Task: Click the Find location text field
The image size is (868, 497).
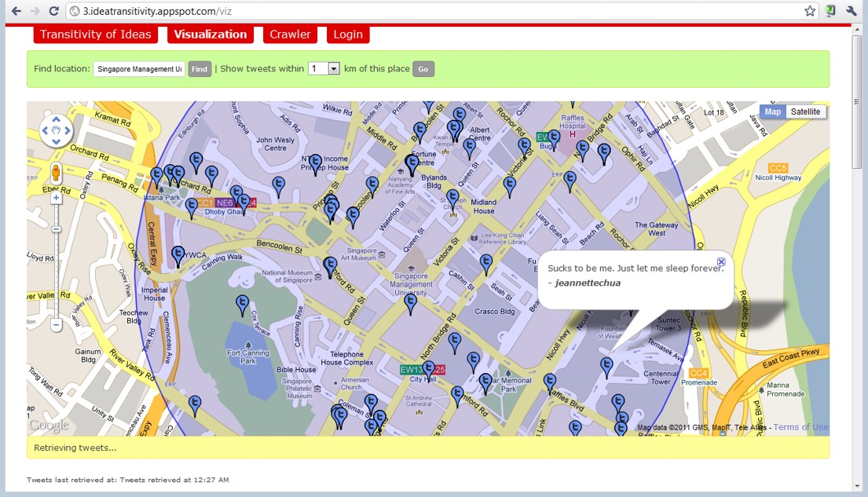Action: 139,69
